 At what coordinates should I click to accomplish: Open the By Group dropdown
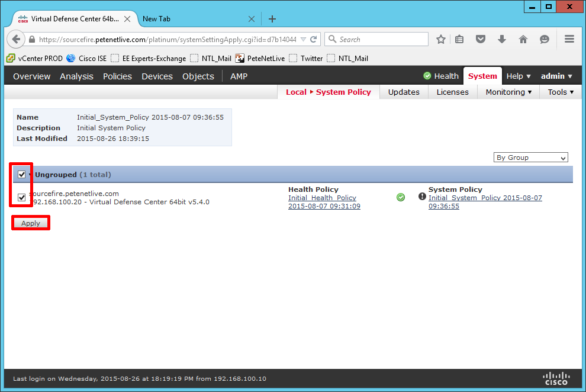(531, 158)
